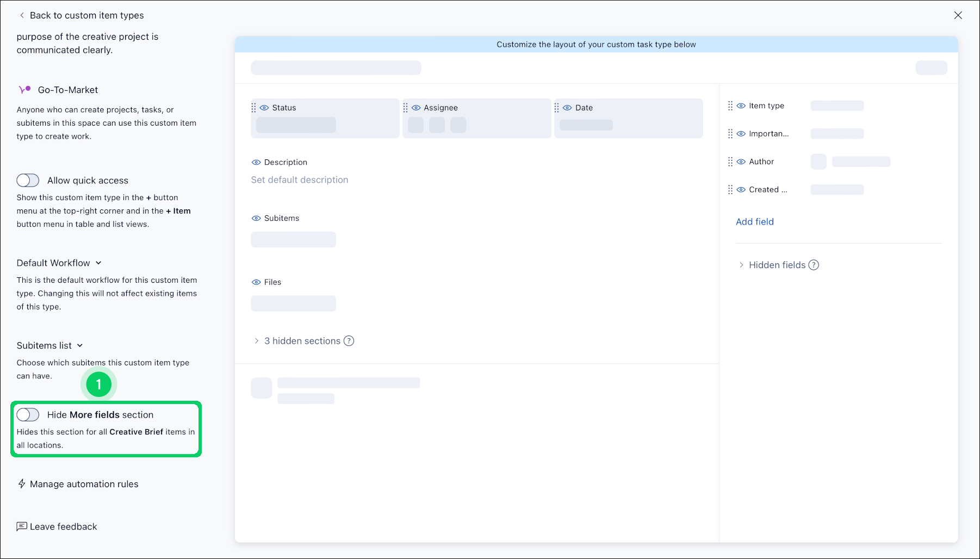This screenshot has width=980, height=559.
Task: Click the lightning icon beside Manage automation rules
Action: [x=21, y=483]
